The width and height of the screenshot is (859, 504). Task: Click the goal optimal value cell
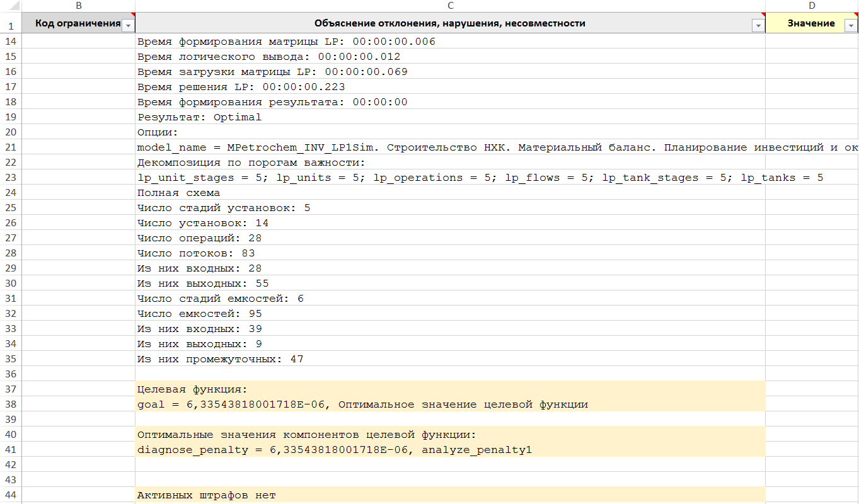coord(362,404)
